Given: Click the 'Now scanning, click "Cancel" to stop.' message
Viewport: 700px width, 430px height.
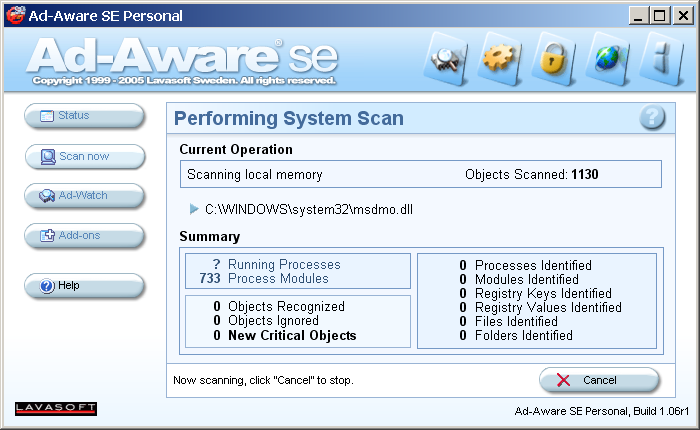Looking at the screenshot, I should pyautogui.click(x=263, y=380).
